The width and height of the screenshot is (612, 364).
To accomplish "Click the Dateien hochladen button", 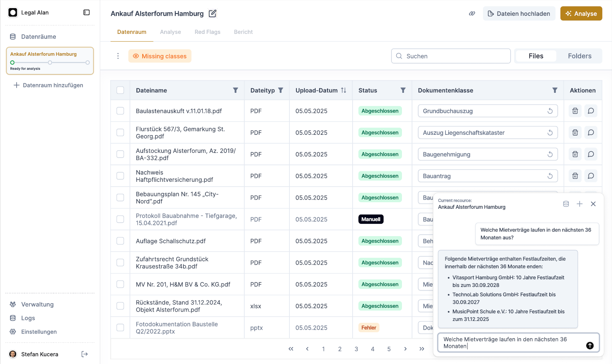I will pyautogui.click(x=519, y=13).
